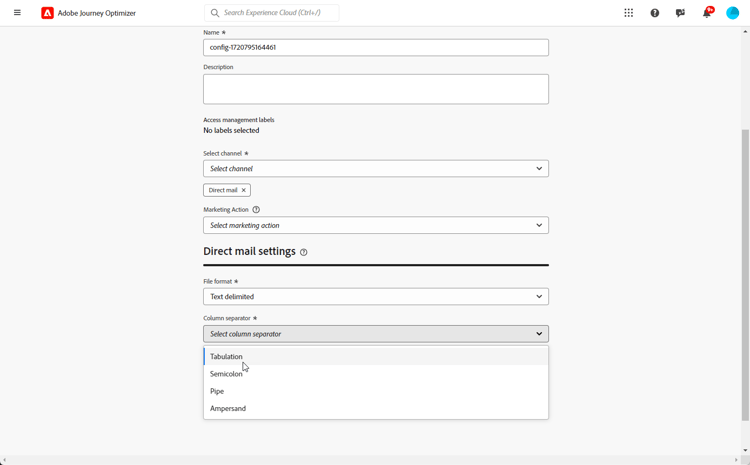Open the user profile avatar
The width and height of the screenshot is (750, 465).
coord(732,13)
